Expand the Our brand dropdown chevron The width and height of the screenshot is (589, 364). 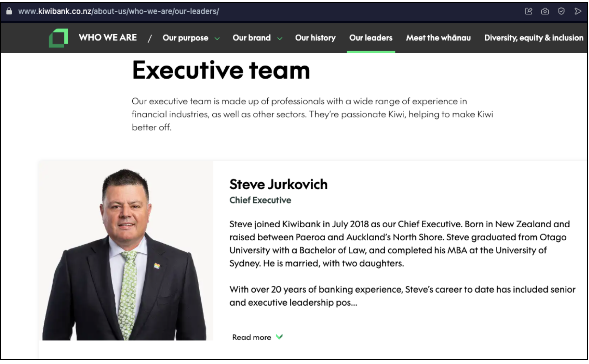[x=280, y=38]
